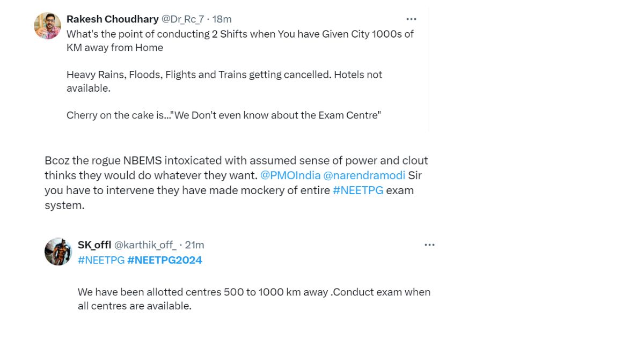Open more options on Rakesh Choudhary's tweet
Screen dimensions: 644x362
click(x=411, y=19)
